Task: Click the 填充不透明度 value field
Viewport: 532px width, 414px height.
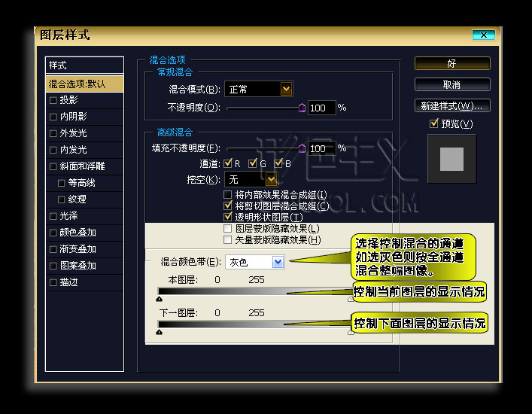Action: (x=321, y=148)
